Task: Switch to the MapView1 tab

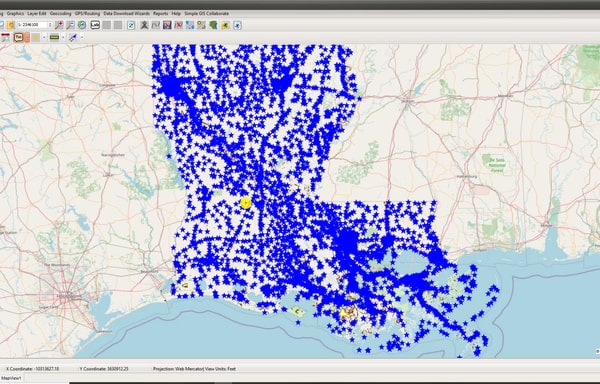Action: [x=11, y=378]
